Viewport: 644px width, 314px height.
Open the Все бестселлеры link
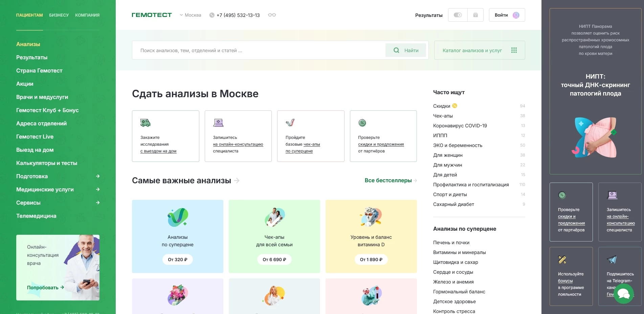(x=388, y=181)
